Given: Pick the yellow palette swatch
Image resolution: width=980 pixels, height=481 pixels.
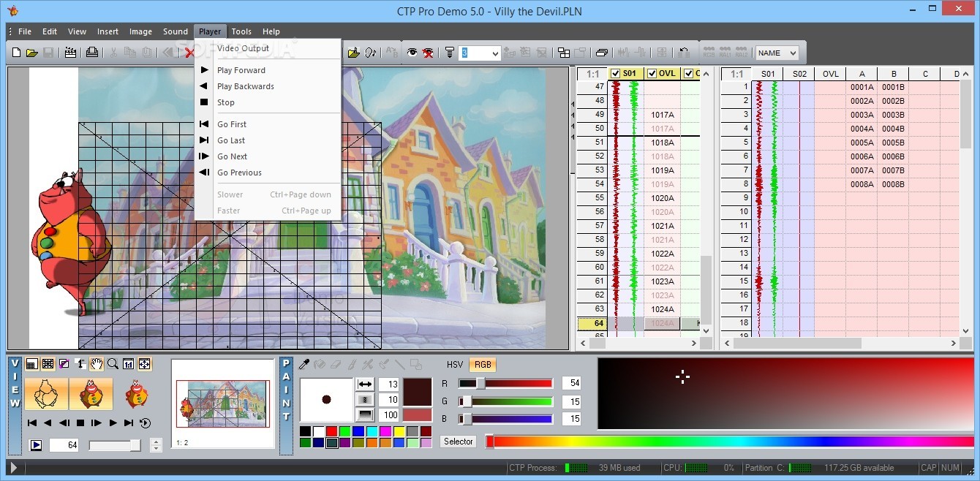Looking at the screenshot, I should click(x=399, y=431).
